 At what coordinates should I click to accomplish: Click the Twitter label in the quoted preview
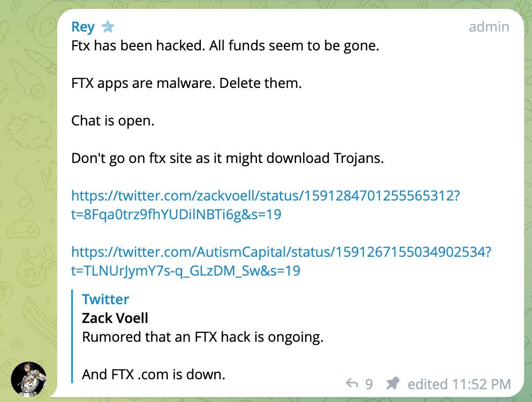pyautogui.click(x=105, y=299)
